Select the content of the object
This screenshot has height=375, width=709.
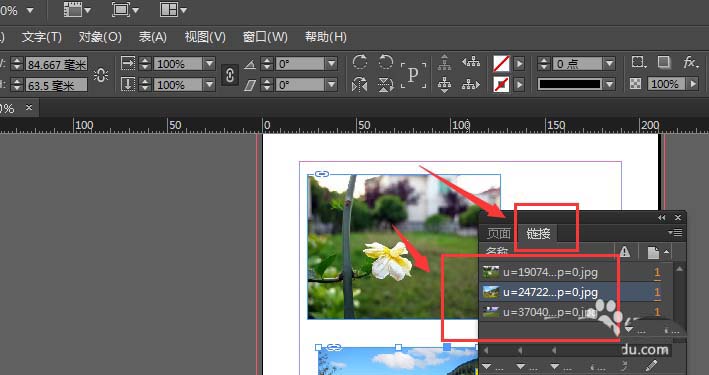coord(445,85)
